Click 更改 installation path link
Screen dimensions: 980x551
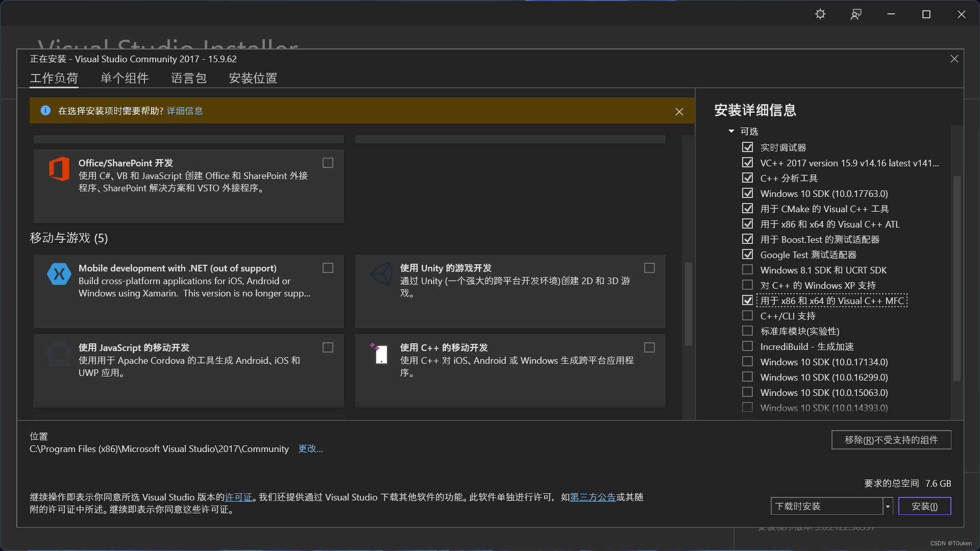[x=310, y=449]
